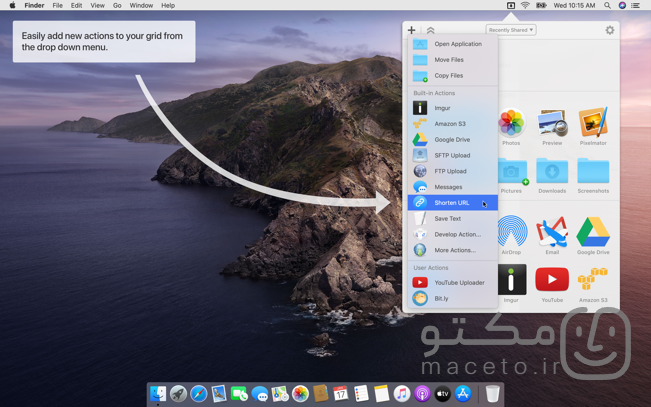Add the Amazon S3 built-in action
Viewport: 651px width, 407px height.
(453, 123)
